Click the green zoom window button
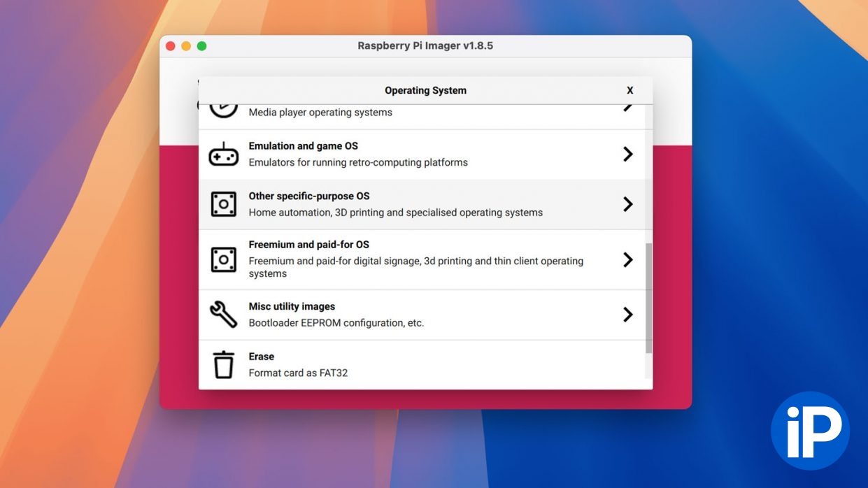The height and width of the screenshot is (488, 868). pyautogui.click(x=201, y=46)
